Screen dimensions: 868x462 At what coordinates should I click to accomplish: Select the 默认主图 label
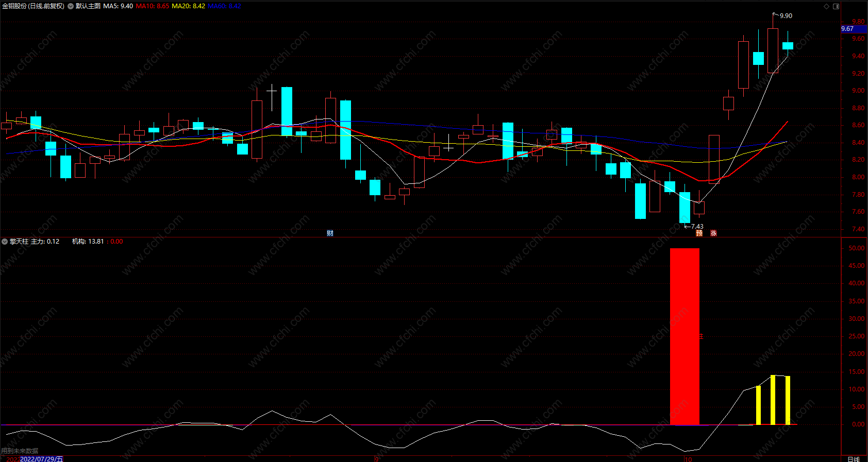[88, 6]
